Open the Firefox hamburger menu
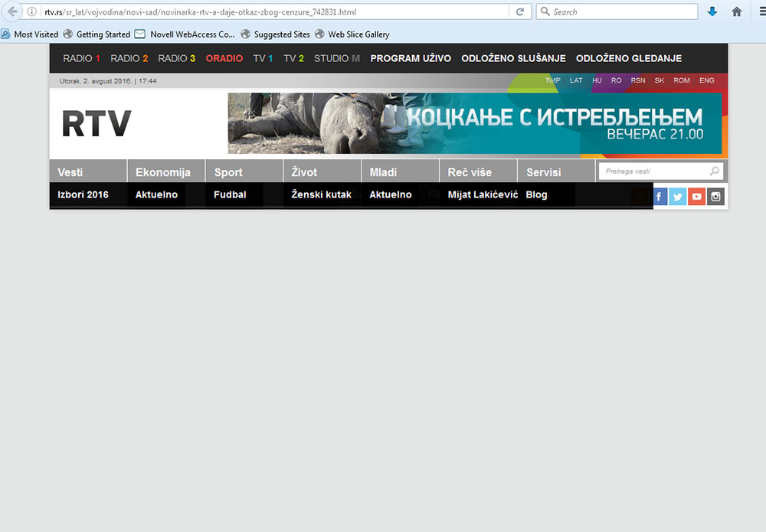This screenshot has height=532, width=766. [x=760, y=11]
